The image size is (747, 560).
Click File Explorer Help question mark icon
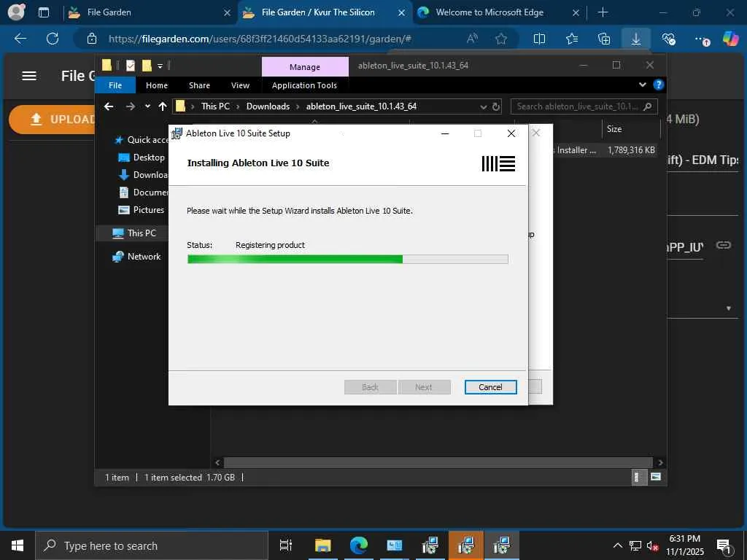pyautogui.click(x=659, y=85)
